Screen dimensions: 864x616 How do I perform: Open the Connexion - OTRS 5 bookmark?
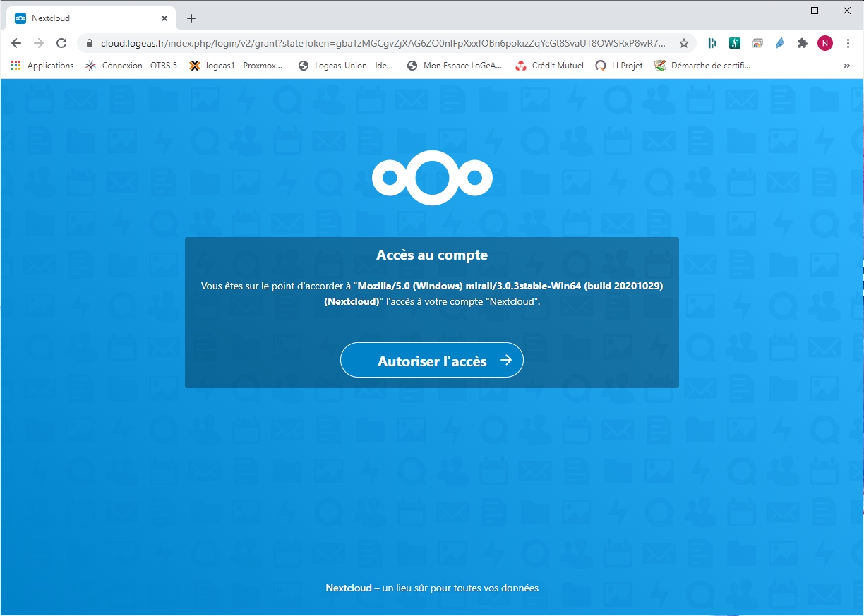[131, 66]
